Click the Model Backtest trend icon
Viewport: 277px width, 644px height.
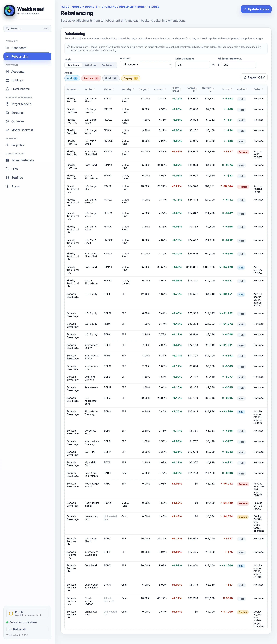pos(8,130)
